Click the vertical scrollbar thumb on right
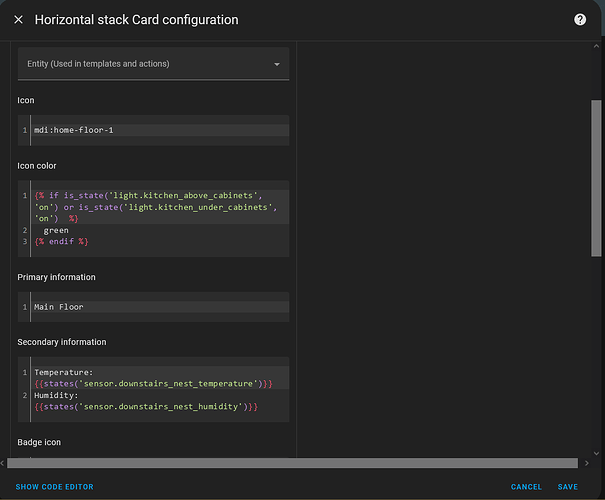This screenshot has width=605, height=500. [x=597, y=180]
